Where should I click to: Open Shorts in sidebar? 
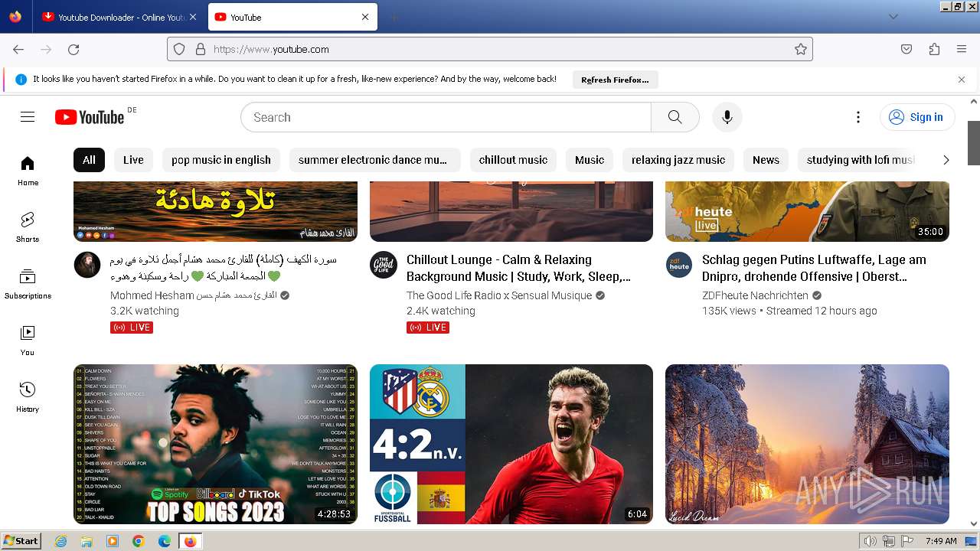[28, 227]
